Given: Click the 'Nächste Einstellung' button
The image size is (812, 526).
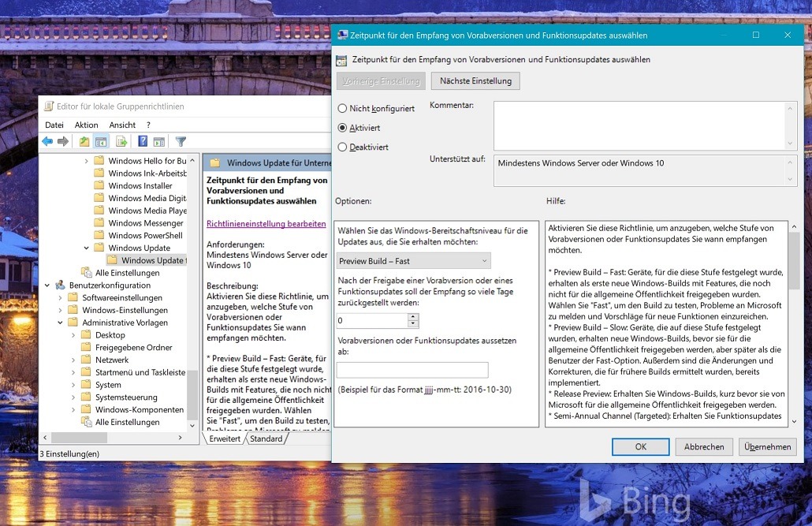Looking at the screenshot, I should pyautogui.click(x=475, y=80).
